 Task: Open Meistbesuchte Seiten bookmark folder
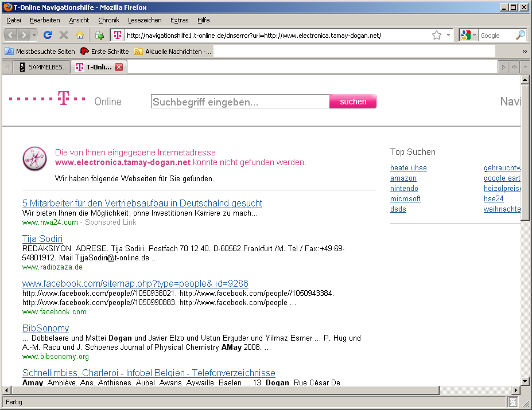coord(40,52)
